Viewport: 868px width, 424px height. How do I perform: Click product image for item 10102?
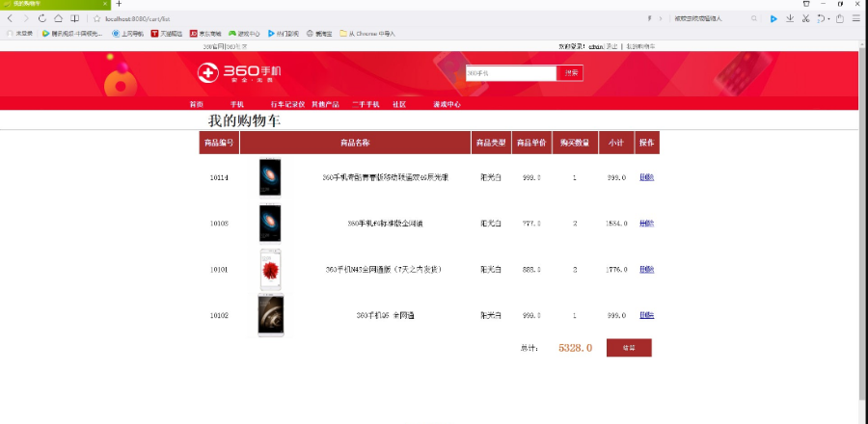(271, 315)
